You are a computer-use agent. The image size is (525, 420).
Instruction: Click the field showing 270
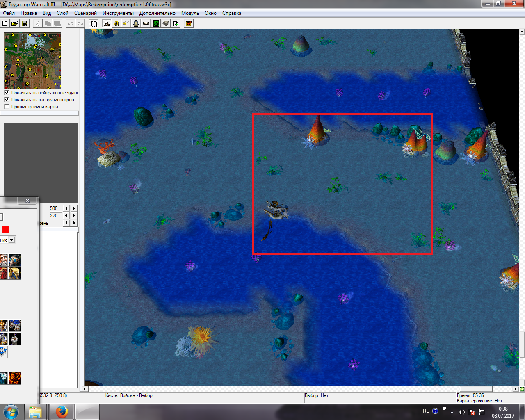click(55, 215)
